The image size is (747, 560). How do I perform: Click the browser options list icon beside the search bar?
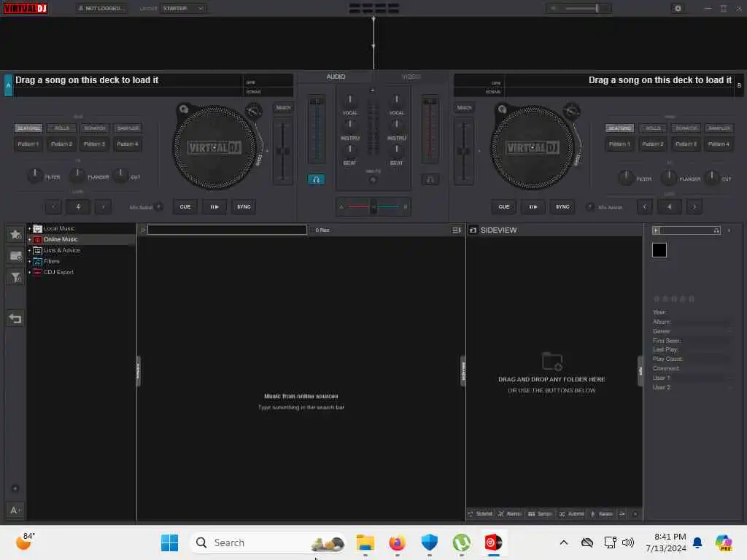[x=457, y=230]
